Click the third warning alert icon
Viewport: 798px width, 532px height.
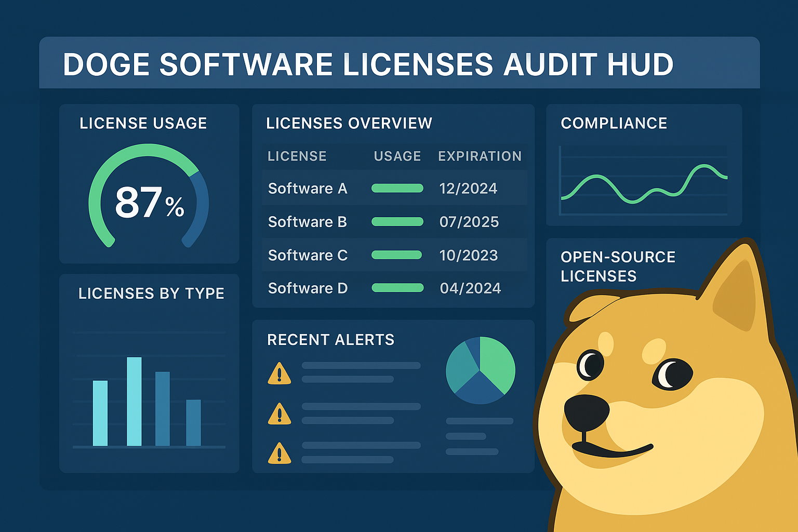pyautogui.click(x=280, y=454)
